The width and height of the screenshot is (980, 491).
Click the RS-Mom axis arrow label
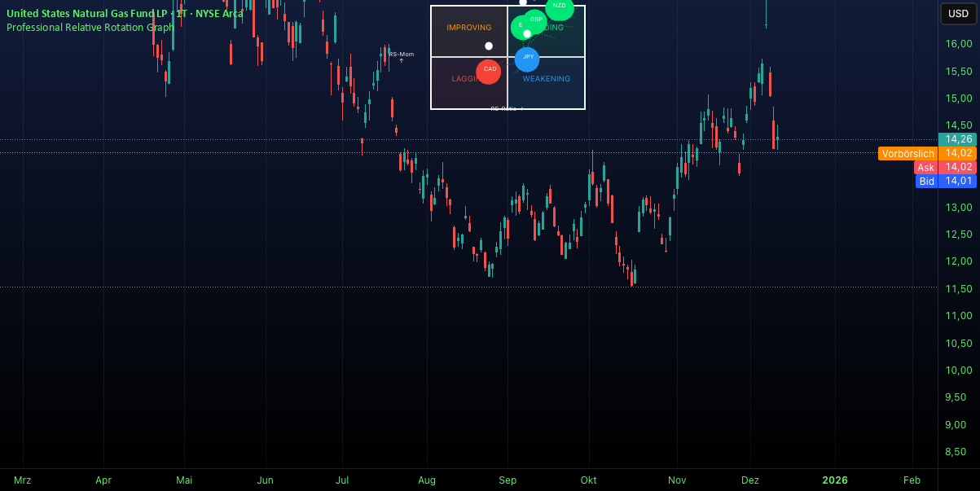point(401,57)
